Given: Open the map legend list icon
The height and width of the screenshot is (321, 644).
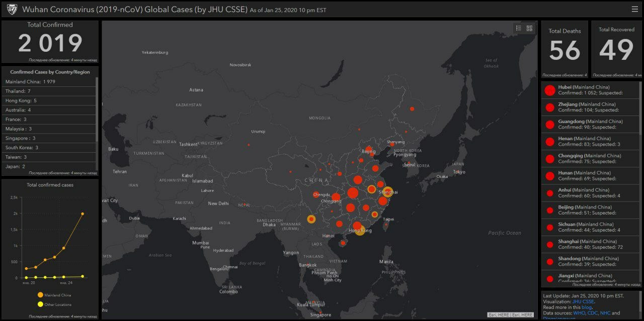Looking at the screenshot, I should pyautogui.click(x=519, y=28).
